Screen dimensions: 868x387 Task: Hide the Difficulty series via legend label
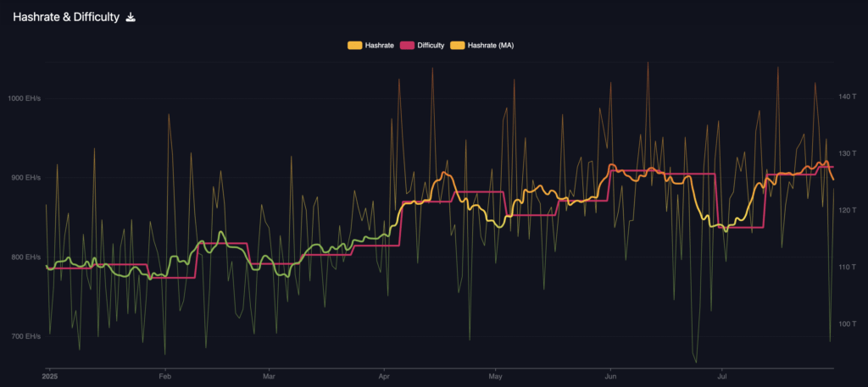[431, 45]
